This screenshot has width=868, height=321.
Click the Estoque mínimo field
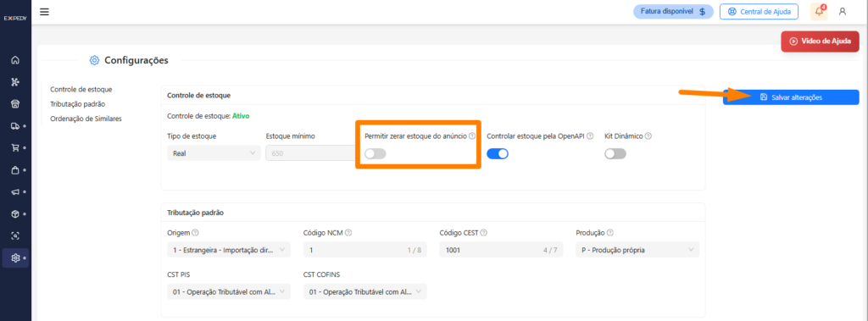point(311,153)
